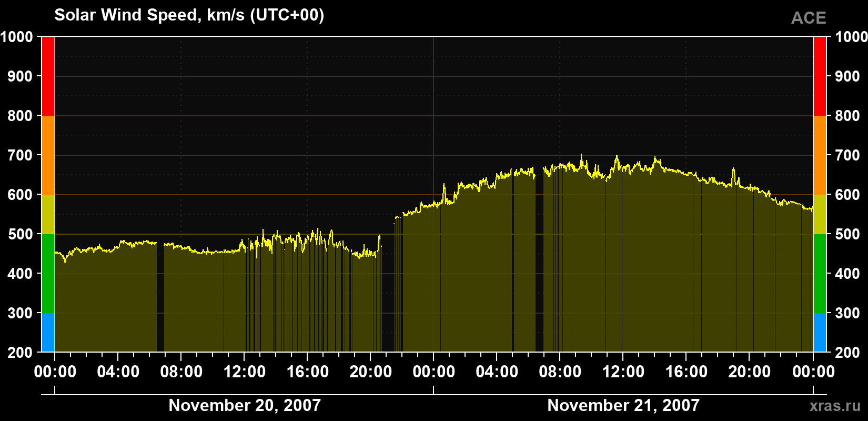Pick the green band on the right scale
The height and width of the screenshot is (421, 868).
click(x=820, y=274)
